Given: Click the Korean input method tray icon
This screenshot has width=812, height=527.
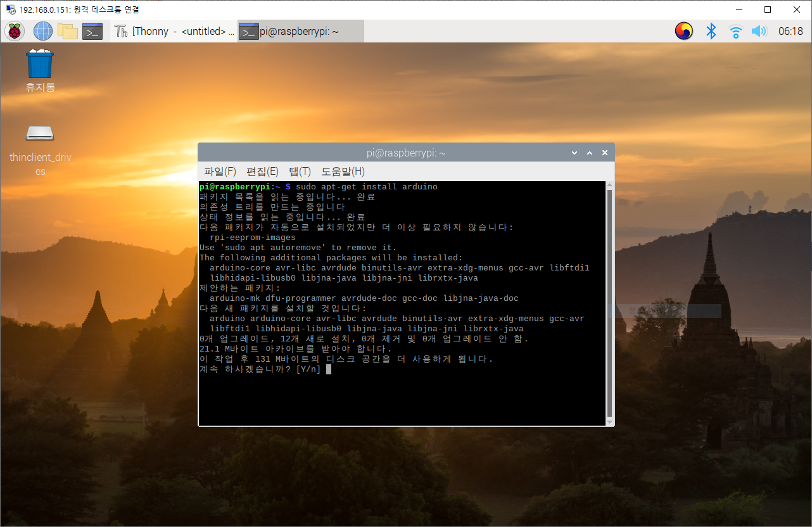Looking at the screenshot, I should 683,30.
